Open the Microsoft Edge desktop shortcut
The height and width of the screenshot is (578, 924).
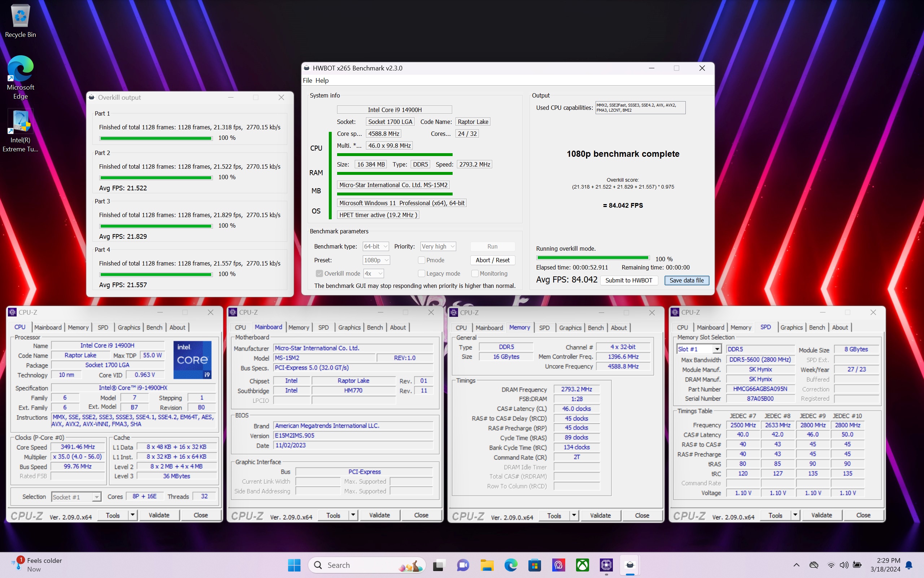20,77
